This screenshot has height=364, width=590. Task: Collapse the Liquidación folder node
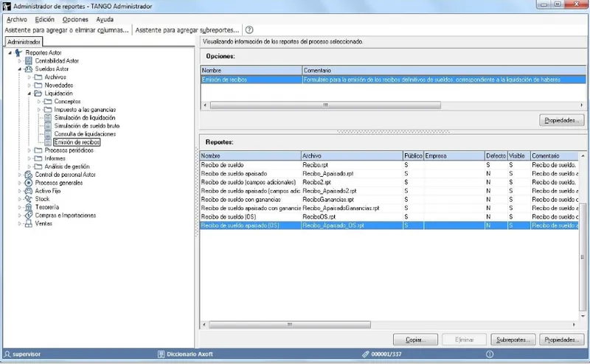point(29,94)
